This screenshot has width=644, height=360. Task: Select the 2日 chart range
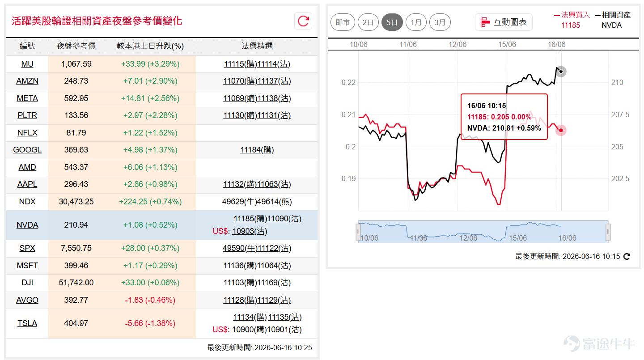[368, 22]
